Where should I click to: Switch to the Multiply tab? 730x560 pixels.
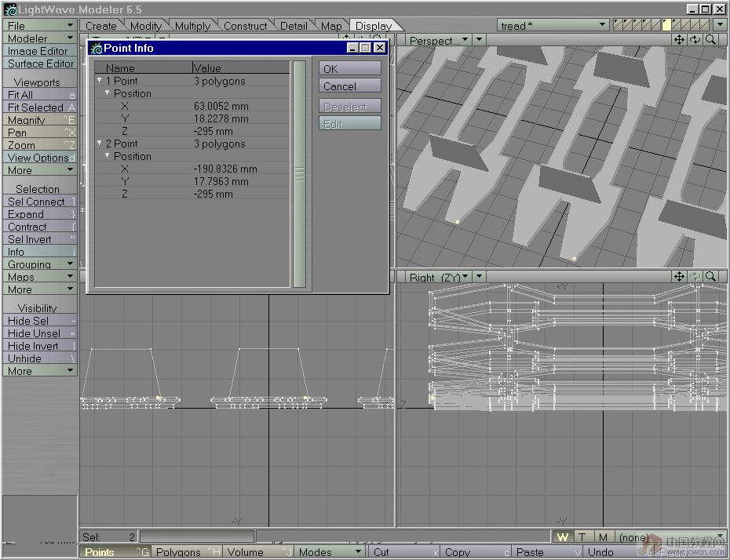192,26
